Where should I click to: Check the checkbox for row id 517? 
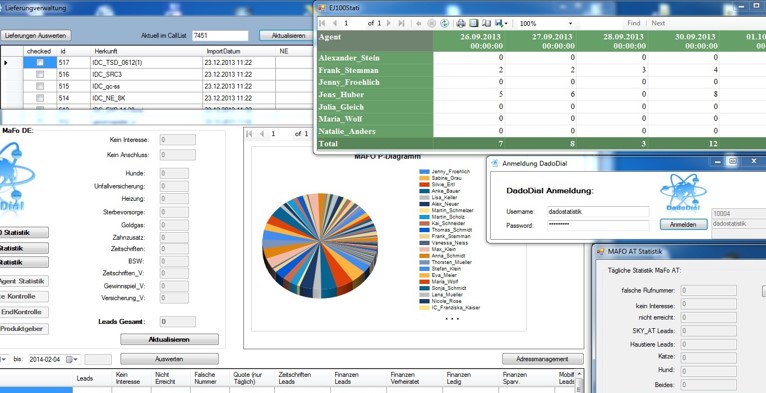click(40, 63)
